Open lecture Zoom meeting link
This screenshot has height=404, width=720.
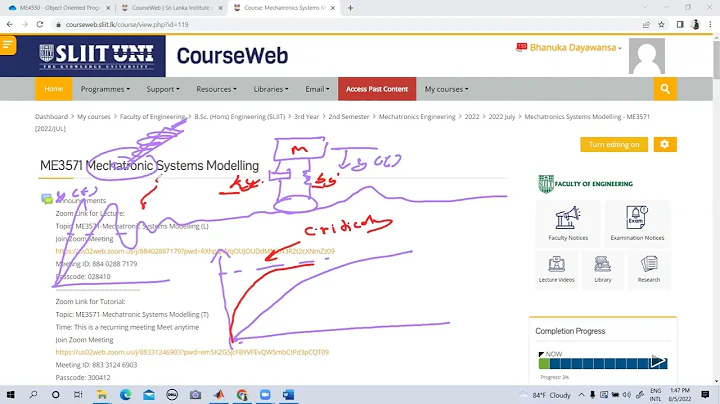point(195,251)
